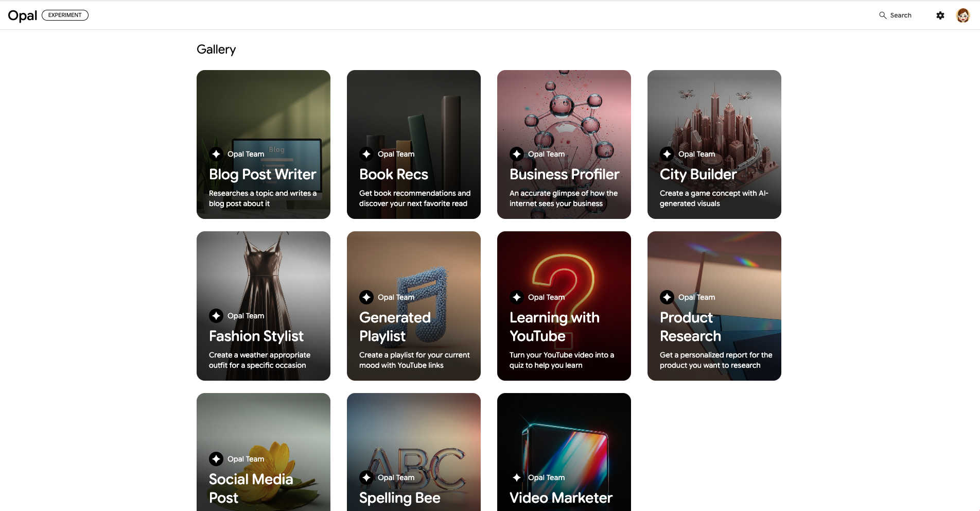Click the EXPERIMENT badge
980x511 pixels.
coord(65,15)
